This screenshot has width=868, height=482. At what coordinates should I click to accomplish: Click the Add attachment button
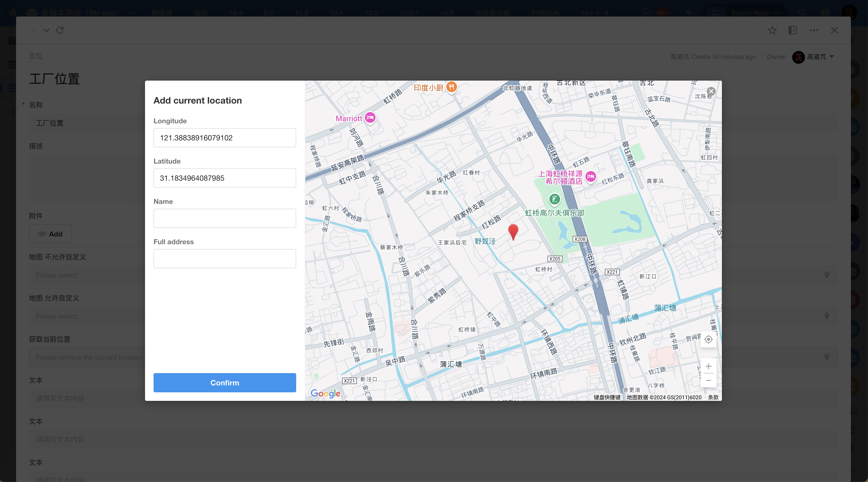coord(50,234)
